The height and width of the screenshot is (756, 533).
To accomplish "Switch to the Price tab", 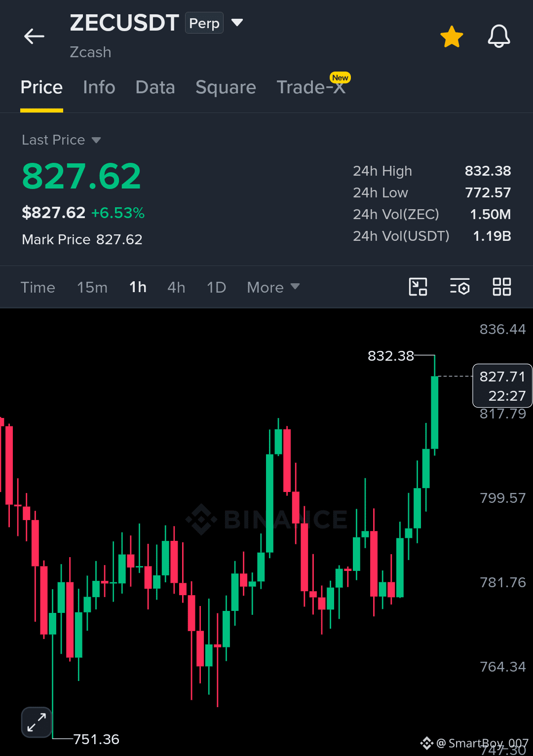I will coord(41,87).
